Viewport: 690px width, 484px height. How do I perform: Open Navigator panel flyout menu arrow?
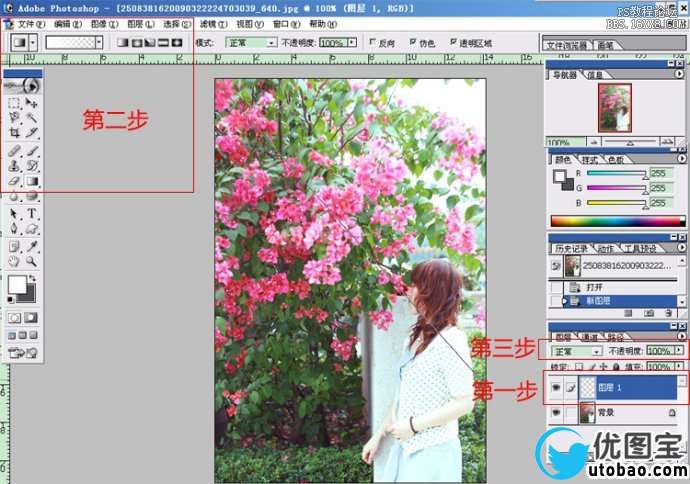click(x=680, y=75)
